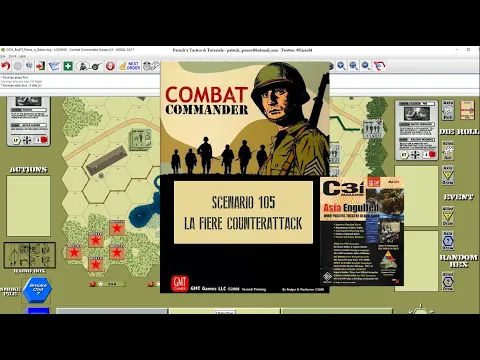Image resolution: width=480 pixels, height=360 pixels.
Task: Click the red Undo arrow icon
Action: (5, 66)
